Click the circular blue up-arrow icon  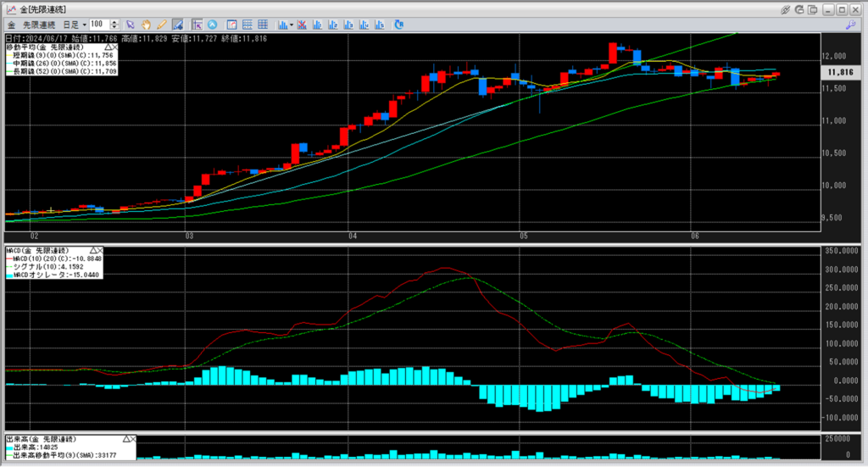point(212,25)
